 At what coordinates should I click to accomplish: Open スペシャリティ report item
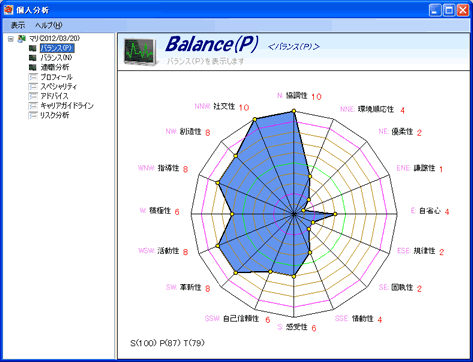click(x=59, y=87)
